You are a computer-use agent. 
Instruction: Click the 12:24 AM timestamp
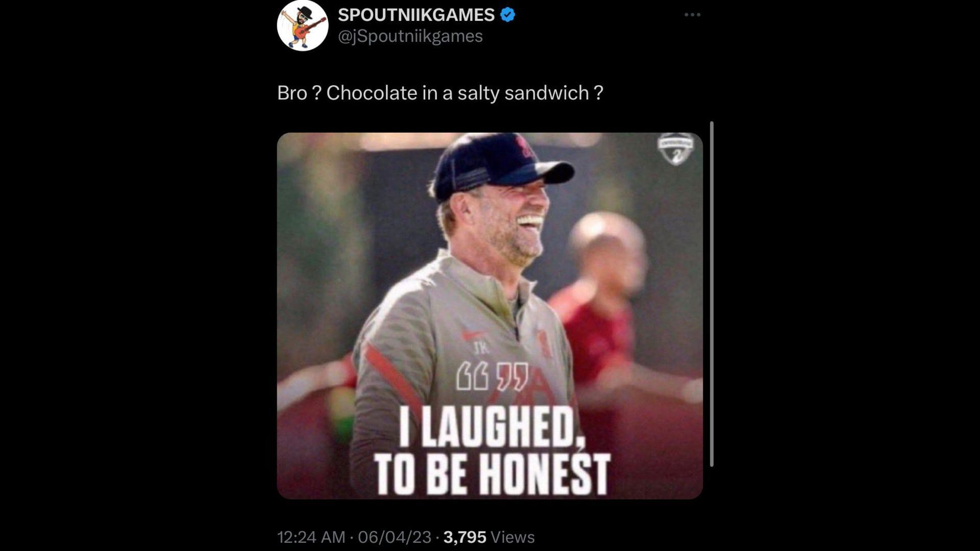point(311,537)
